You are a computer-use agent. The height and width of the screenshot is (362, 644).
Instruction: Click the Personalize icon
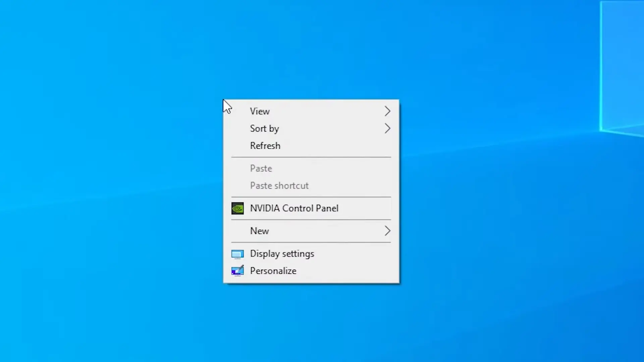pos(237,271)
